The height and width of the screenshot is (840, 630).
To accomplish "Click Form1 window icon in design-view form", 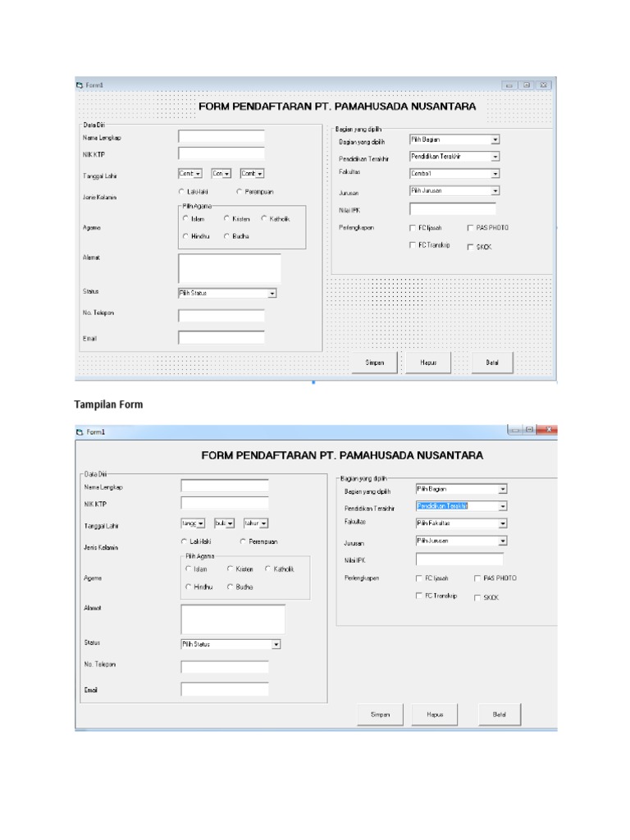I will (80, 85).
